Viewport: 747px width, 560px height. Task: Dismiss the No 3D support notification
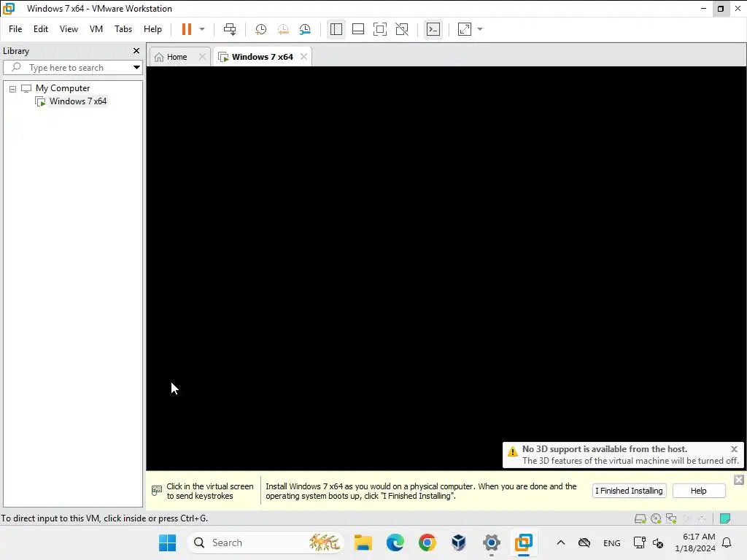[734, 449]
